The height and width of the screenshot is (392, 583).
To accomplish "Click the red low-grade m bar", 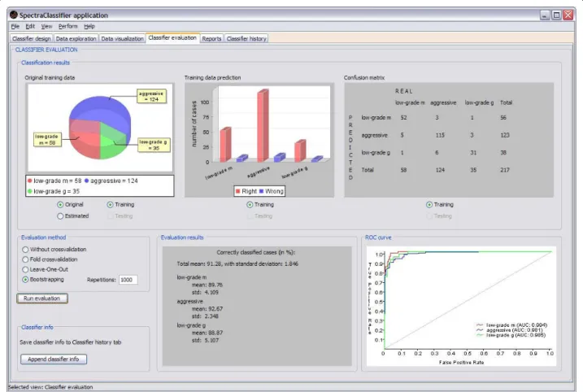I will click(x=225, y=145).
